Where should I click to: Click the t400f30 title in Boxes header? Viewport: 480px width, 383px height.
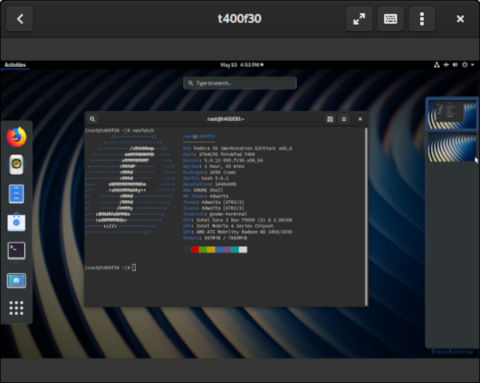click(239, 19)
